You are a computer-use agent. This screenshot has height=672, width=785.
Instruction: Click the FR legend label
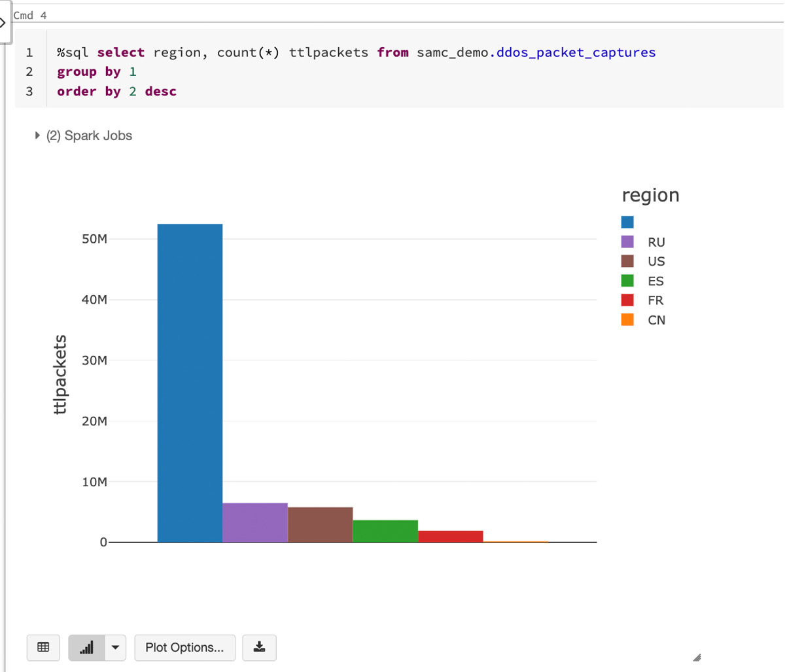[x=655, y=300]
